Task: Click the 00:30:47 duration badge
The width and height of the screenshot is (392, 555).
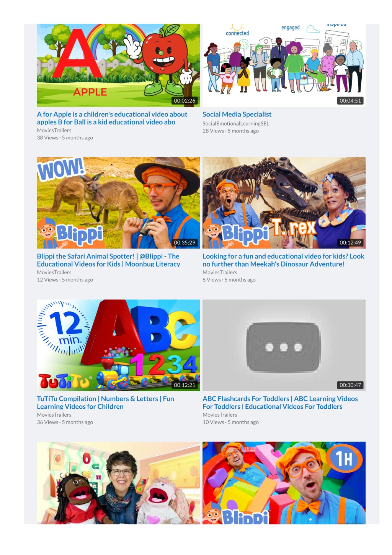Action: (x=350, y=385)
